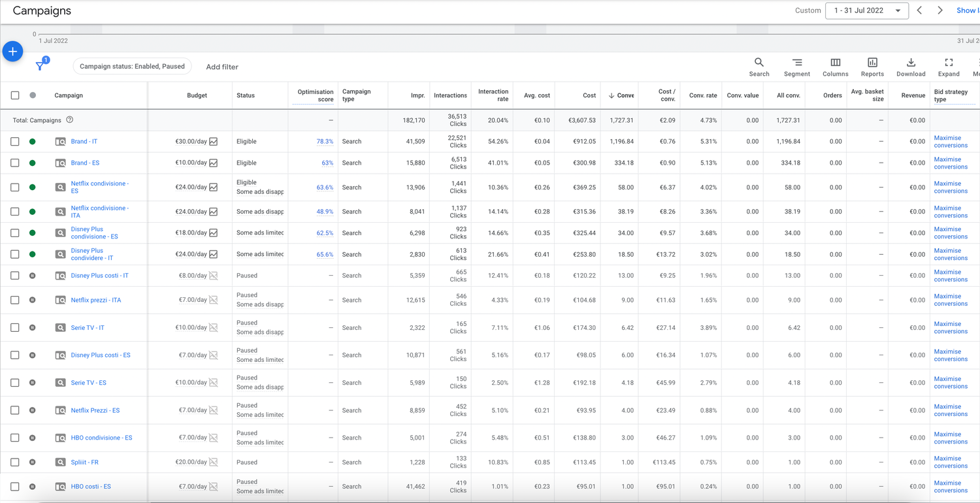Go to the next date period arrow
This screenshot has height=503, width=980.
tap(940, 10)
